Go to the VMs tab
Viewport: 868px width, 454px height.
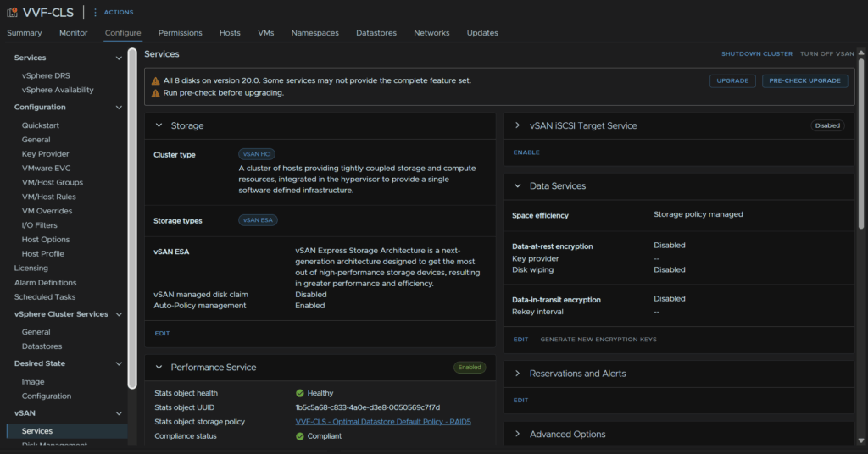pos(265,33)
